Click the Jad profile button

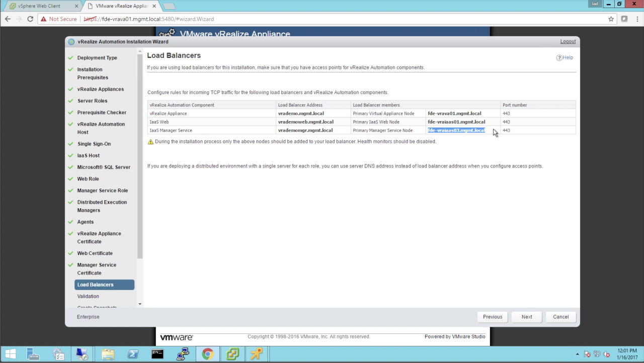(x=595, y=4)
